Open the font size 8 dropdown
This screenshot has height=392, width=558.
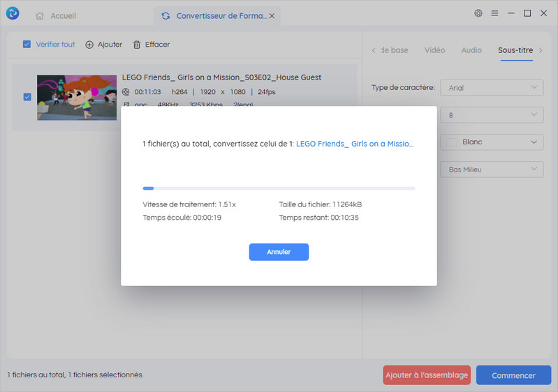pos(492,115)
